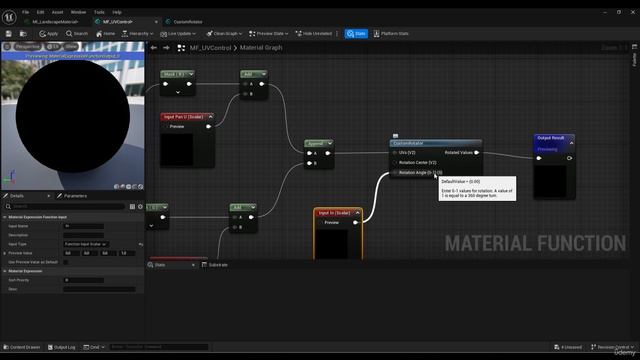Toggle Use Preview Value as Default checkbox
This screenshot has height=360, width=640.
coord(66,262)
